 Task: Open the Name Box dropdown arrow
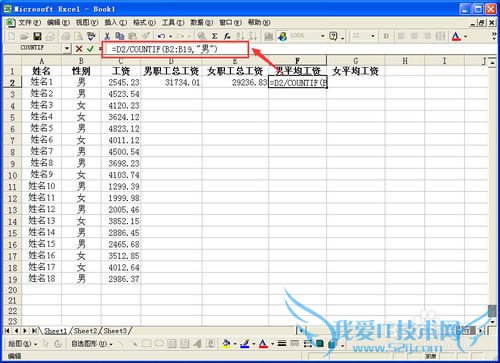(x=67, y=49)
